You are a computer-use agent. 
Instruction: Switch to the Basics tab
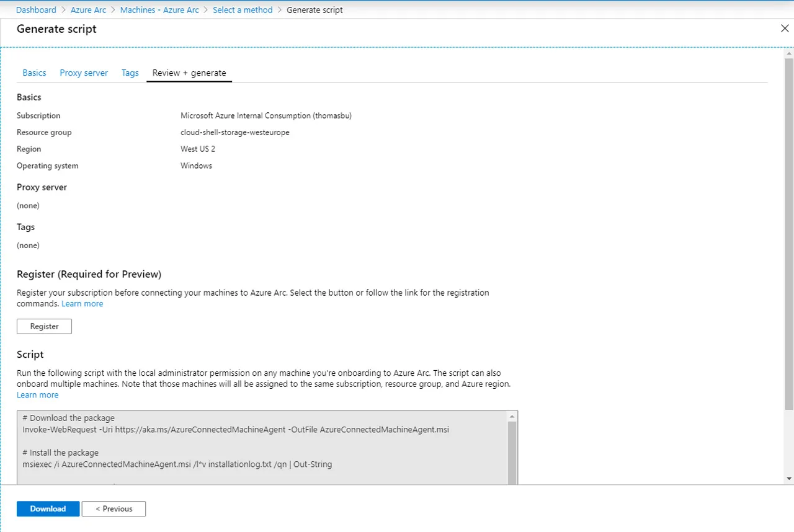tap(34, 73)
